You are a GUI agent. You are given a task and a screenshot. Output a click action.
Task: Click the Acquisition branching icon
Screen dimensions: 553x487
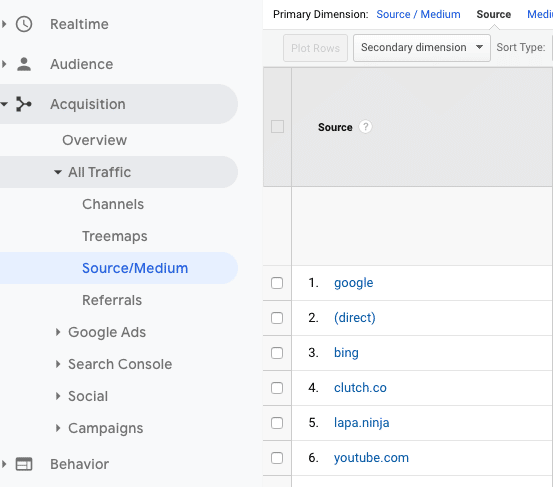(x=24, y=104)
